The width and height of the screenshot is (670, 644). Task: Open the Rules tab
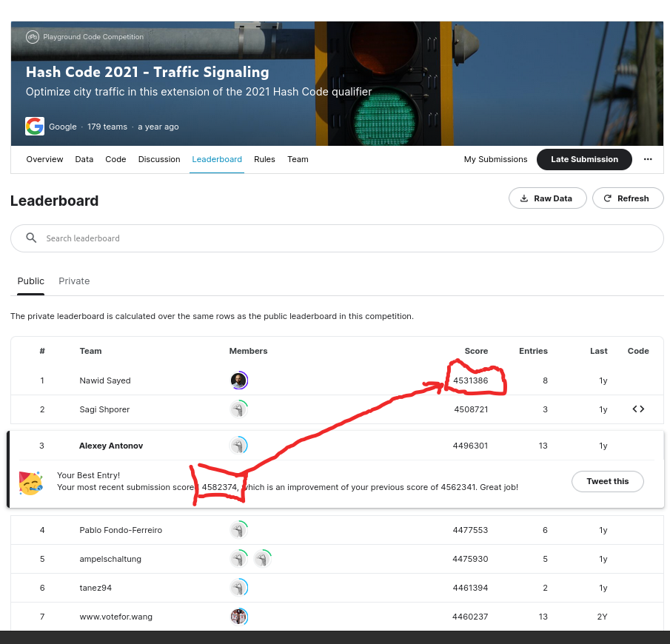pyautogui.click(x=264, y=159)
